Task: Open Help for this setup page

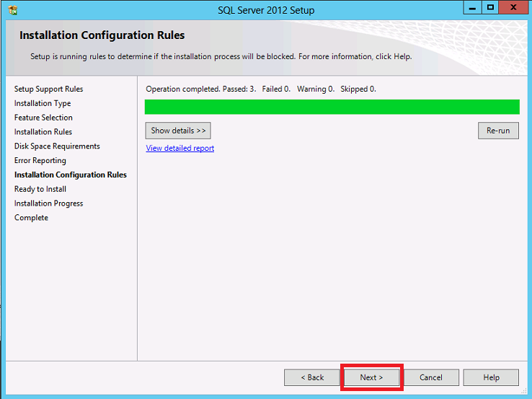Action: [x=491, y=377]
